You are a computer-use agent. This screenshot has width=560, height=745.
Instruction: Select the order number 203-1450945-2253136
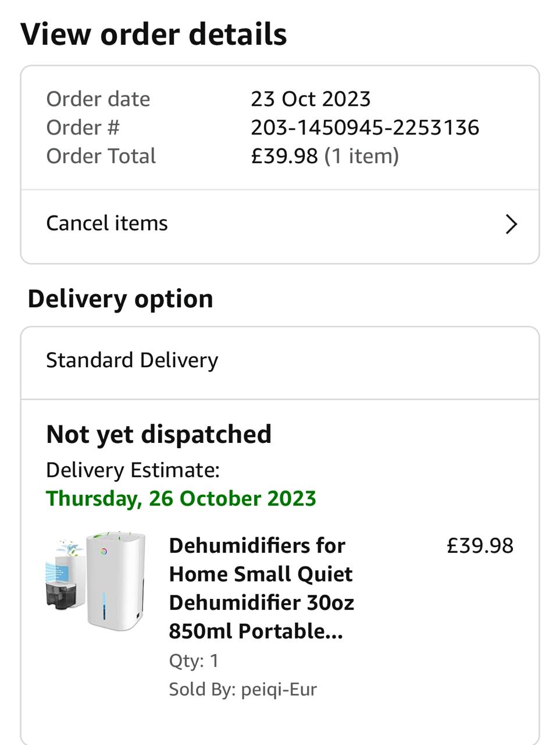(365, 127)
